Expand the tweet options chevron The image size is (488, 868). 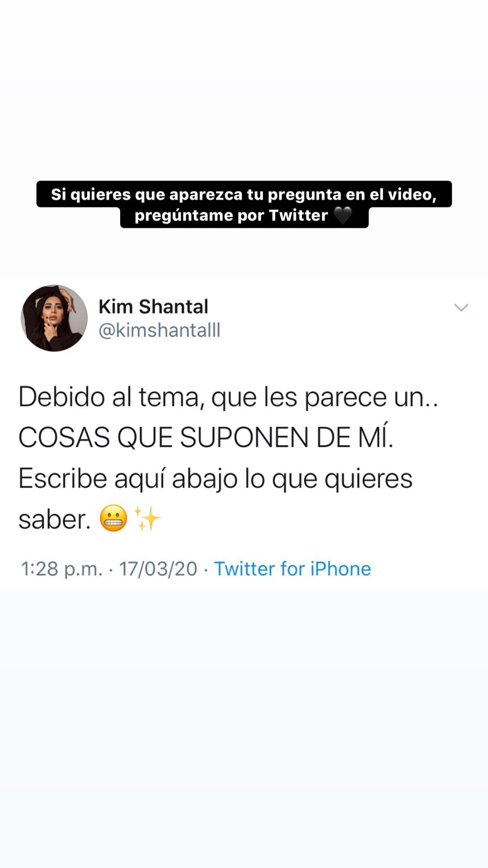click(x=461, y=307)
